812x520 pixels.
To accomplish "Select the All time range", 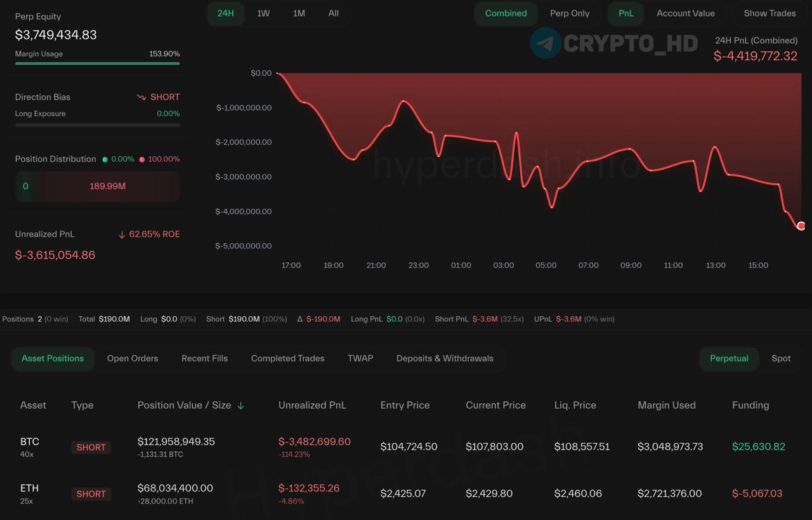I will tap(334, 13).
